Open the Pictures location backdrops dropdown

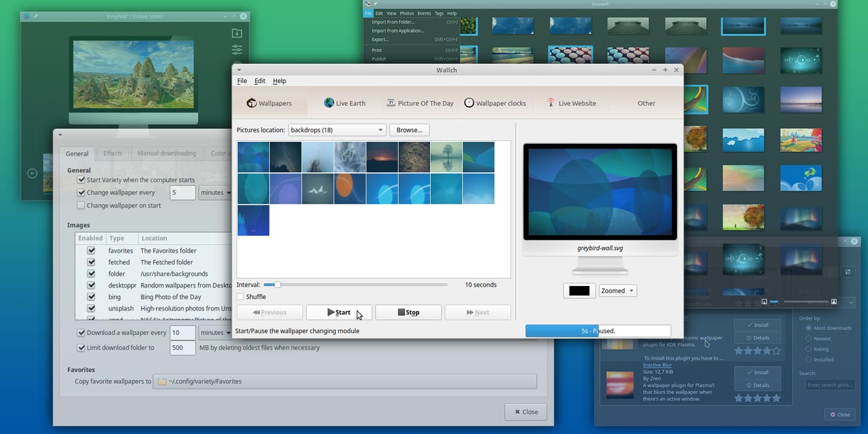[x=336, y=129]
